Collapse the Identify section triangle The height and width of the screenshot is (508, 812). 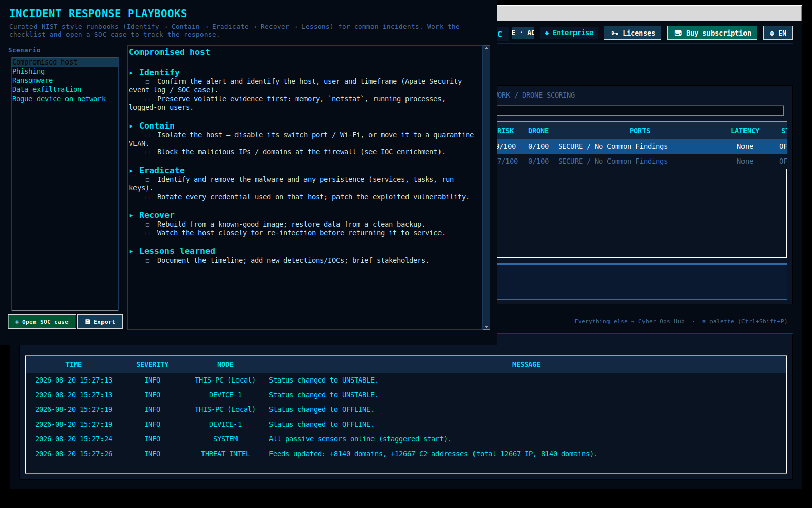(x=131, y=73)
